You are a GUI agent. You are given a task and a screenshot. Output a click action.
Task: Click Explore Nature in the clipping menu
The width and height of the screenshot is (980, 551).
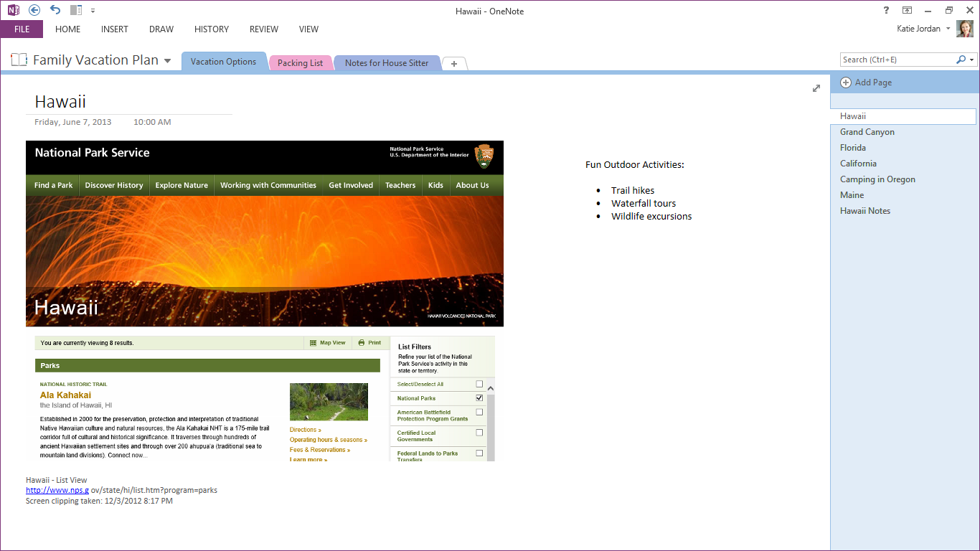182,185
